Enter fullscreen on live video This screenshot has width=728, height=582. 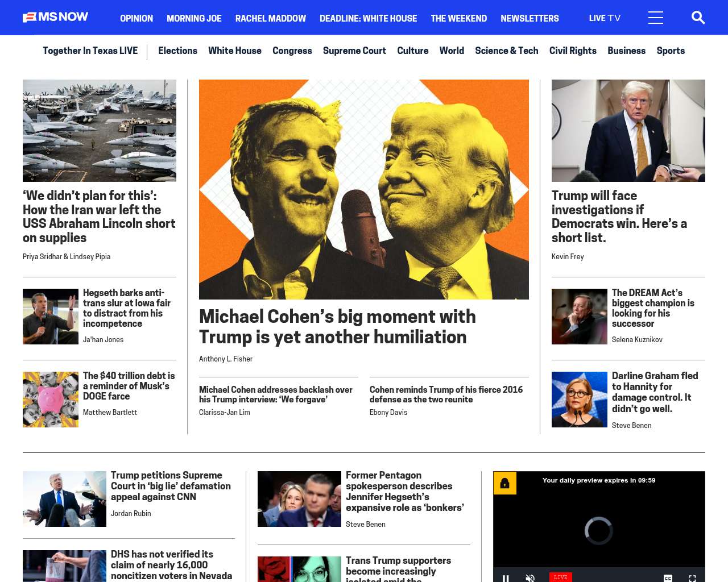point(692,578)
